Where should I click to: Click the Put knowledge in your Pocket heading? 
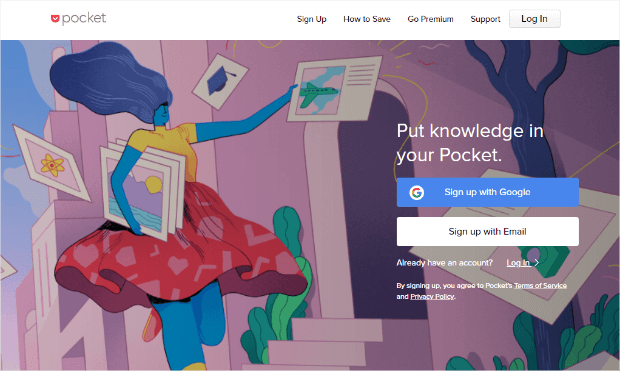(x=470, y=143)
